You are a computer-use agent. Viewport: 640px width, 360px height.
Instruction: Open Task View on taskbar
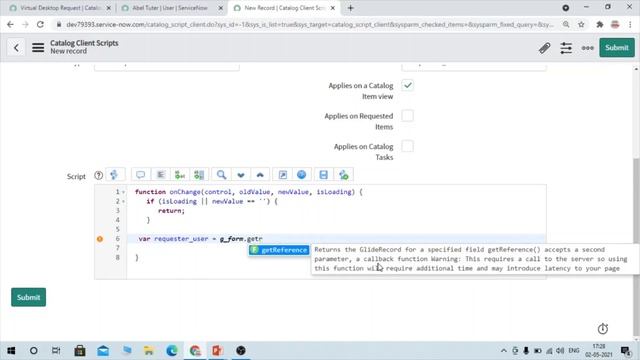point(56,351)
